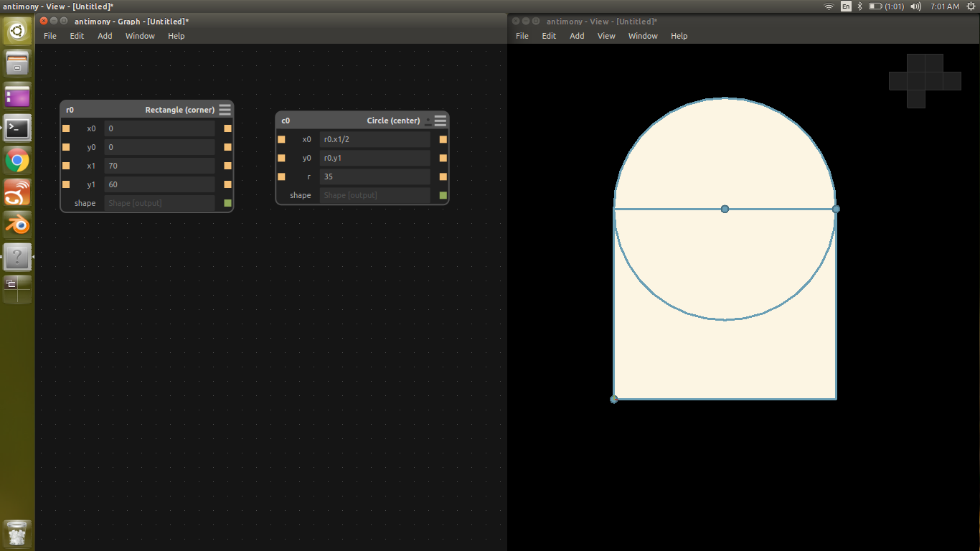980x551 pixels.
Task: Open the View menu in the right window
Action: 606,36
